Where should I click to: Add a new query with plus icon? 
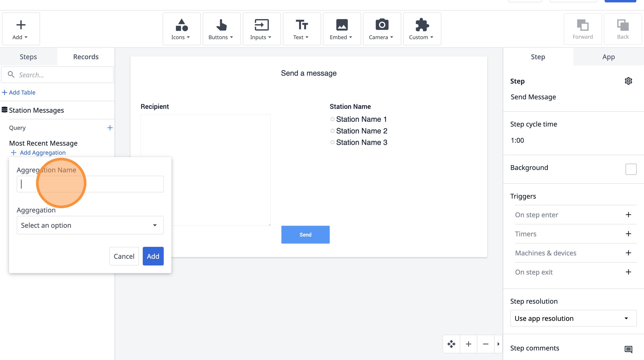[110, 128]
